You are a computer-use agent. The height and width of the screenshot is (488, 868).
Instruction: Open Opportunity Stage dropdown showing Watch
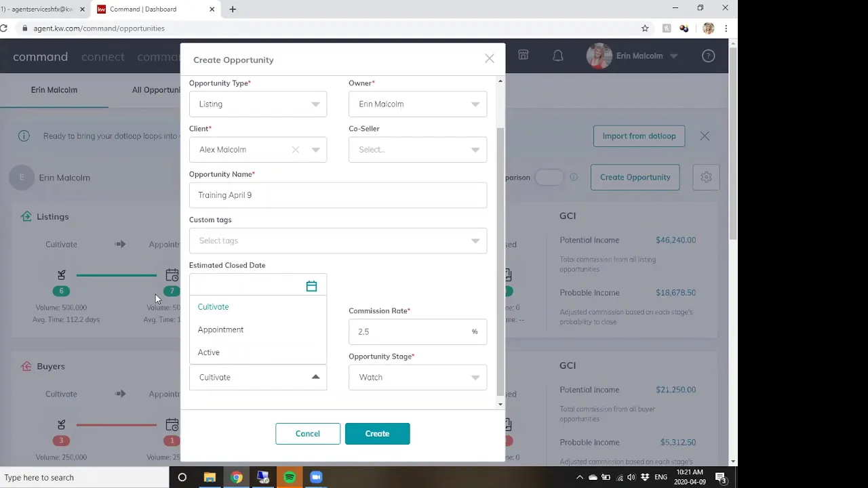pyautogui.click(x=418, y=378)
